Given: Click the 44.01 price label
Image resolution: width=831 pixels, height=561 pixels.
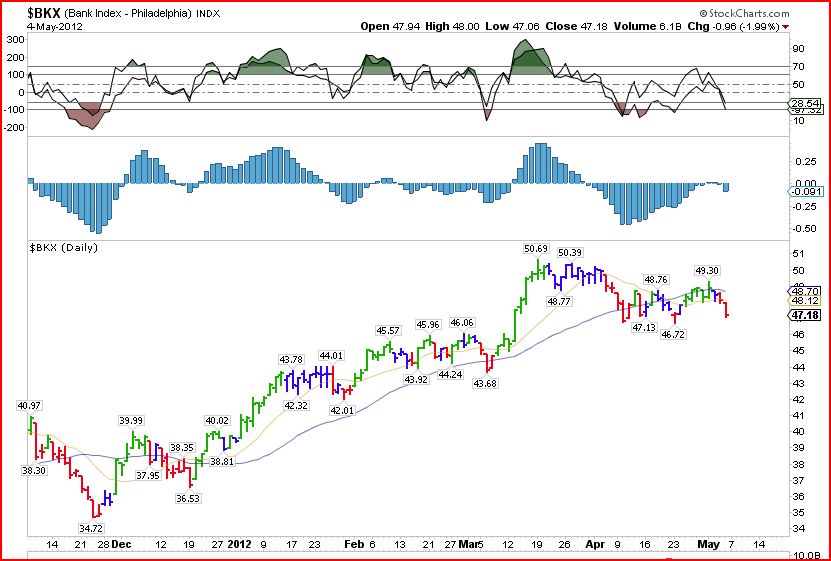Looking at the screenshot, I should [x=331, y=355].
